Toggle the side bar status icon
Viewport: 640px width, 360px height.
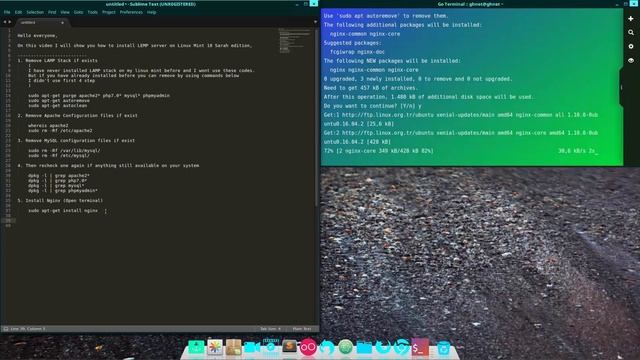click(x=6, y=329)
